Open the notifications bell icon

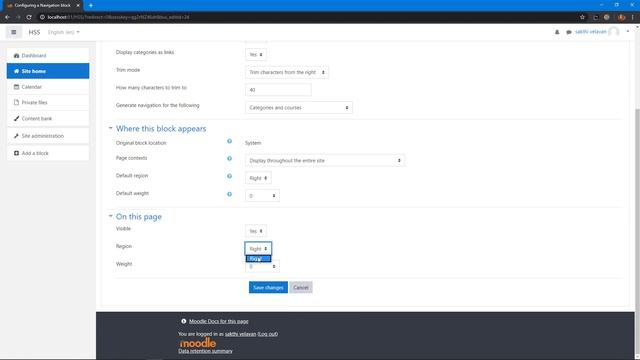(557, 32)
